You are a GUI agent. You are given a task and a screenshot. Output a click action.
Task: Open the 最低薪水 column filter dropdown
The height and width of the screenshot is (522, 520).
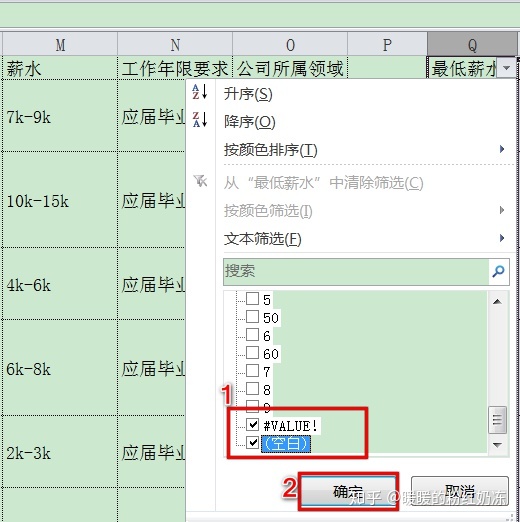click(x=506, y=68)
